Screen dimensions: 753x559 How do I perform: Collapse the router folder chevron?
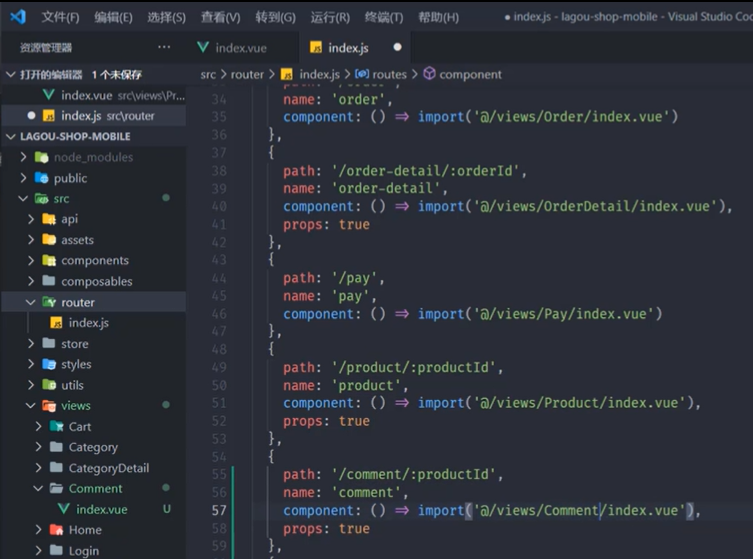(31, 302)
